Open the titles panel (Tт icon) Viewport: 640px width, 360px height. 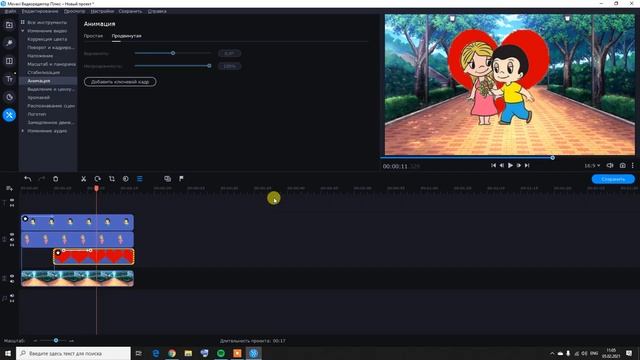pos(9,79)
